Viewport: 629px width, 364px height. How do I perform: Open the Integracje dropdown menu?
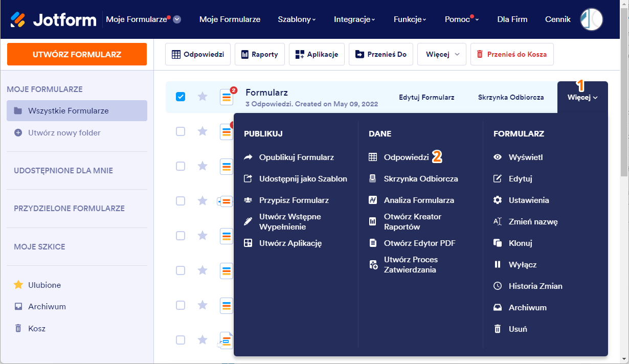[x=354, y=19]
